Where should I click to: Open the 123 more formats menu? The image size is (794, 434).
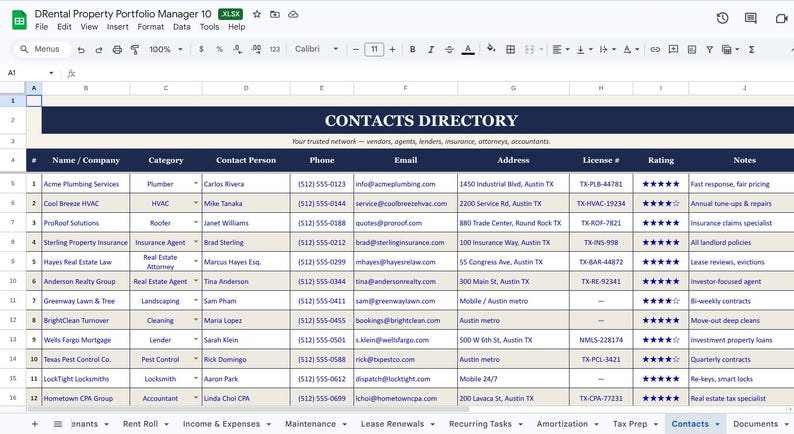click(274, 50)
